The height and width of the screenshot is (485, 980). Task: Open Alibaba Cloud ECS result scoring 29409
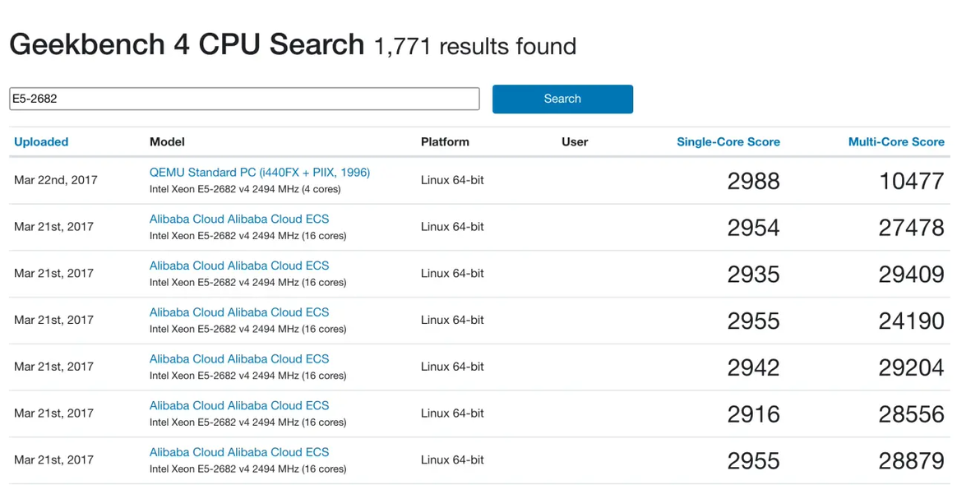coord(238,266)
